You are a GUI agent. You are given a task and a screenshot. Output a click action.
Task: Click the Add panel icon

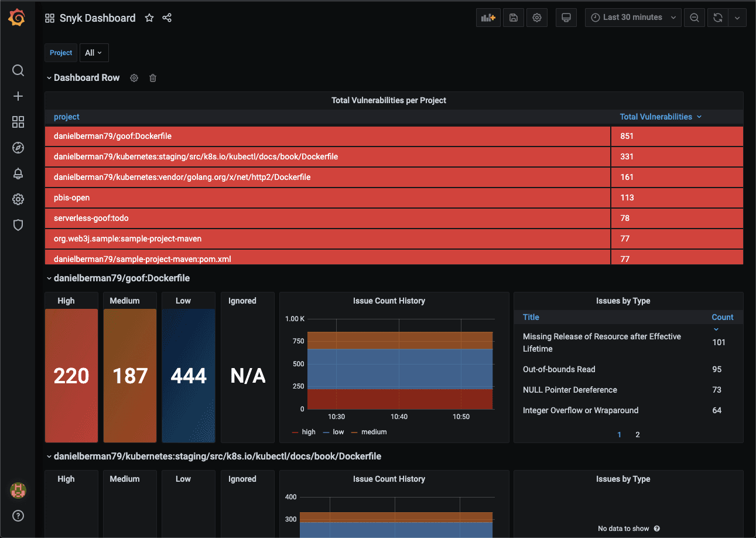[488, 18]
